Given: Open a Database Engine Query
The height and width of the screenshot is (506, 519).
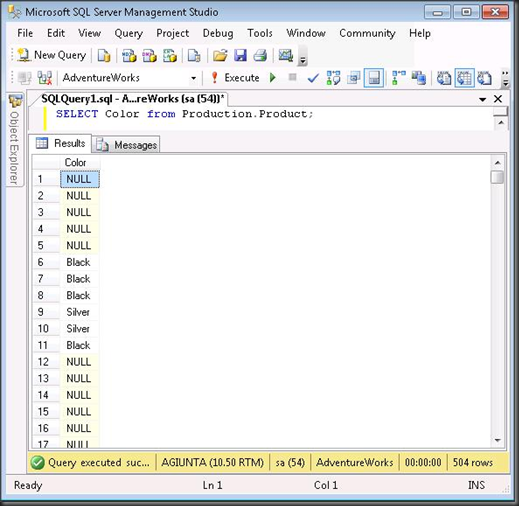Looking at the screenshot, I should click(104, 55).
